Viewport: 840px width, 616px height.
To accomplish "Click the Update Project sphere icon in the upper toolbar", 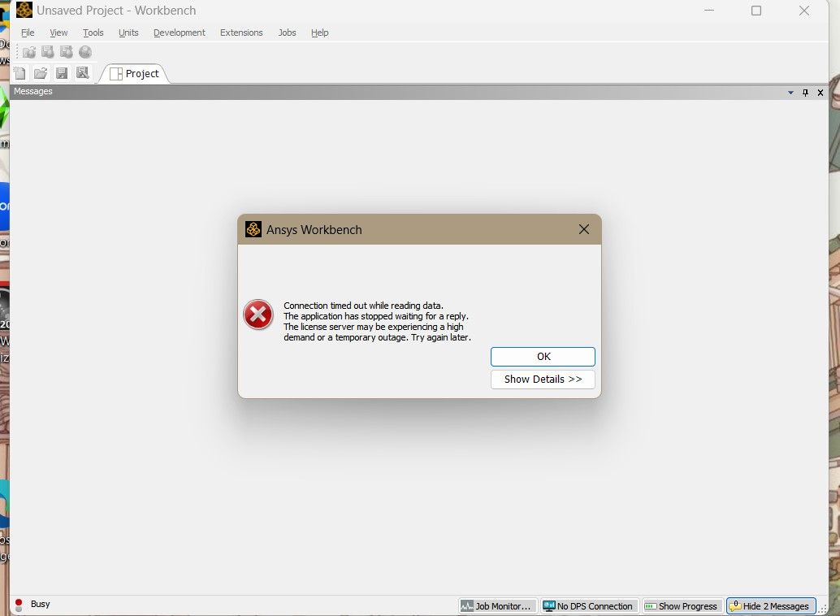I will coord(85,52).
